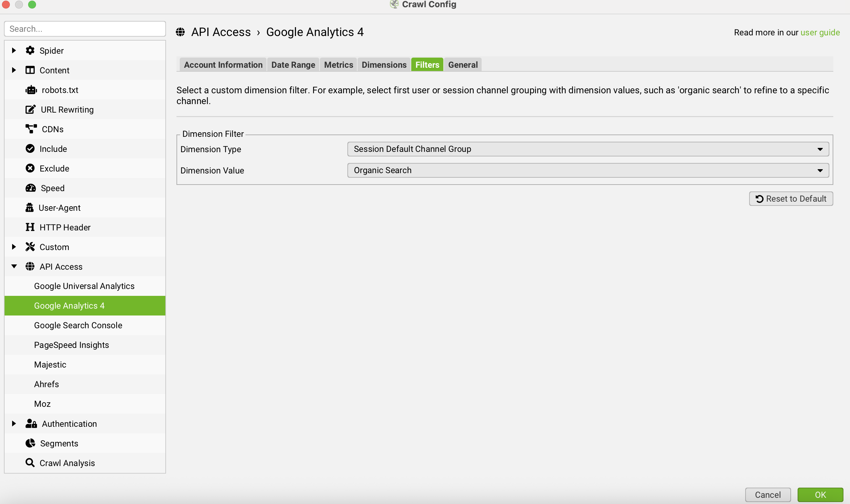850x504 pixels.
Task: Click the sidebar Search field
Action: click(85, 29)
